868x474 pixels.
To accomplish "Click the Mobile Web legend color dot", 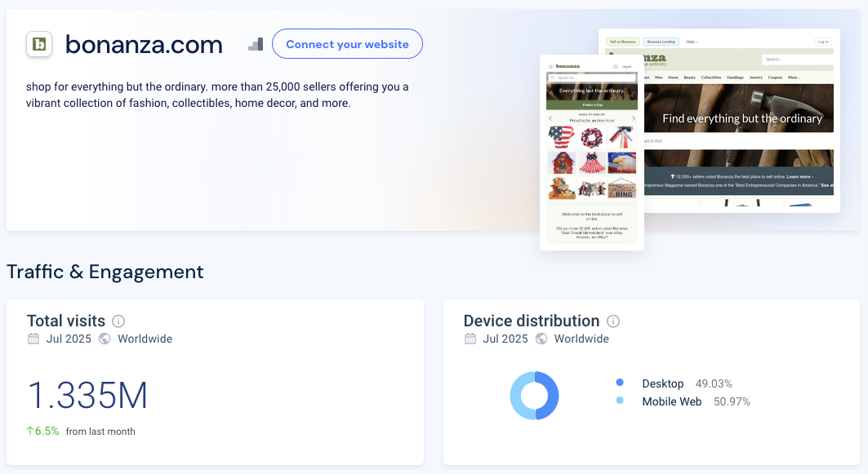I will [x=620, y=400].
